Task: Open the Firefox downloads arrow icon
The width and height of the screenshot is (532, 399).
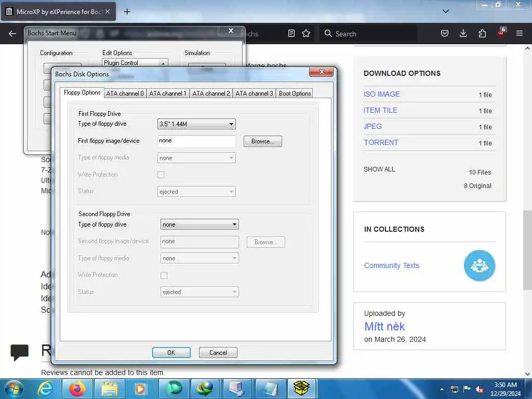Action: [463, 33]
